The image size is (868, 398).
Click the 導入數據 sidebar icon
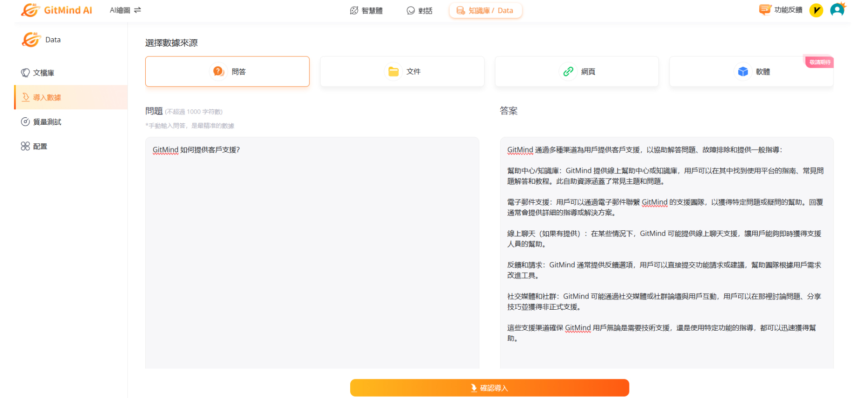click(x=25, y=97)
